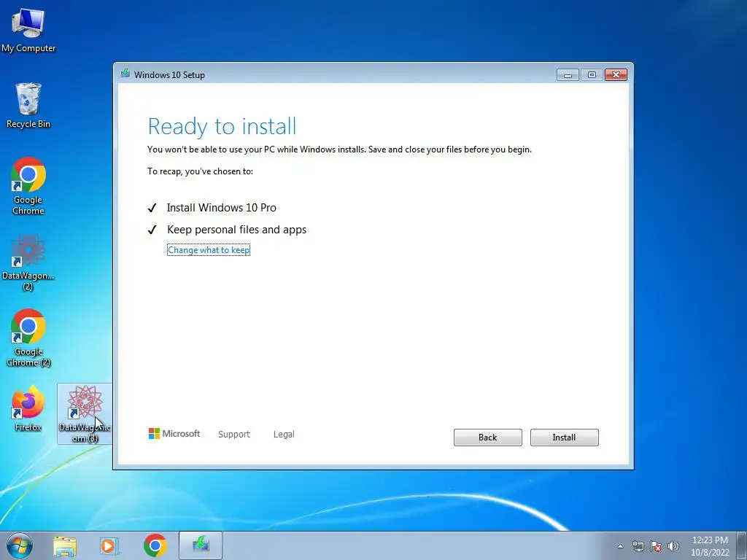This screenshot has width=747, height=560.
Task: Click the checkmark beside Install Windows 10 Pro
Action: (x=152, y=208)
